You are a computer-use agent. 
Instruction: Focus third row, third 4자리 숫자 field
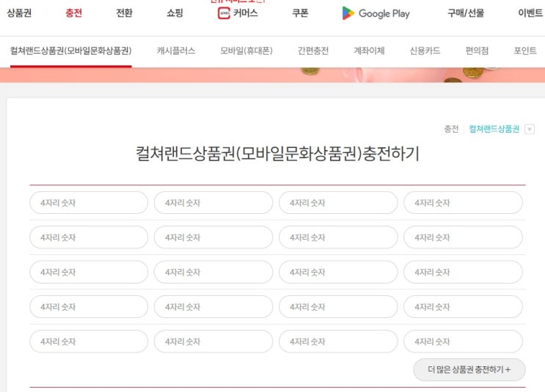338,273
